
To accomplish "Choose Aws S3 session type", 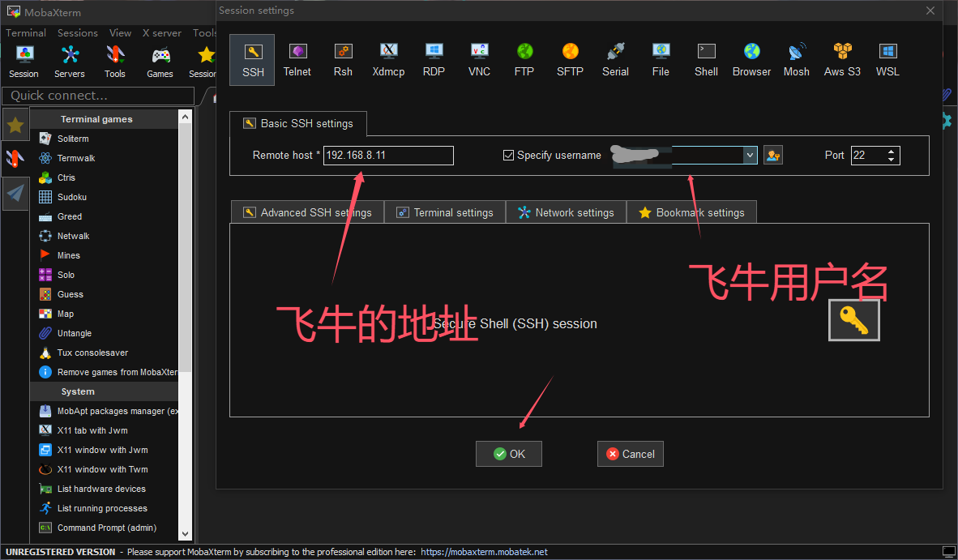I will (842, 60).
